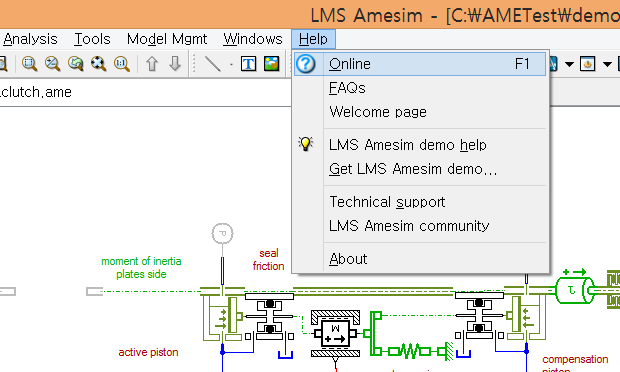Open FAQs from Help menu
This screenshot has width=620, height=372.
pyautogui.click(x=420, y=88)
